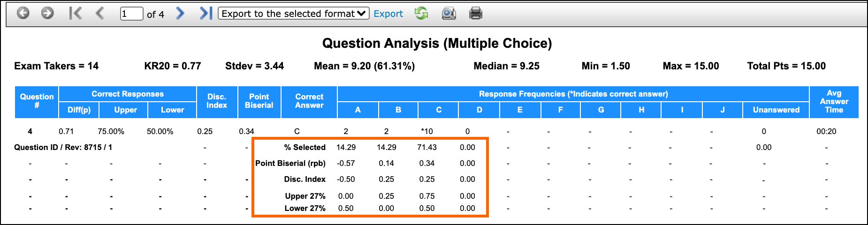Click the back navigation arrow icon
868x225 pixels.
pos(23,13)
